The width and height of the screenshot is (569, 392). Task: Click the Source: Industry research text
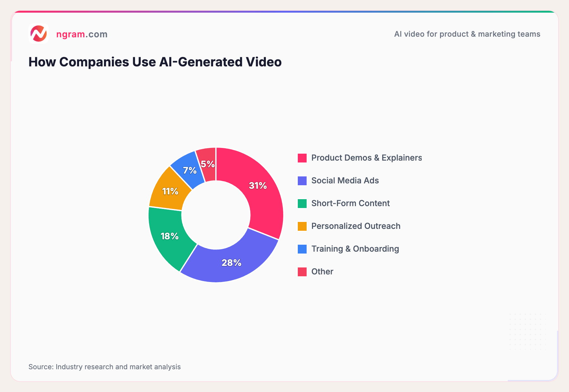click(104, 367)
